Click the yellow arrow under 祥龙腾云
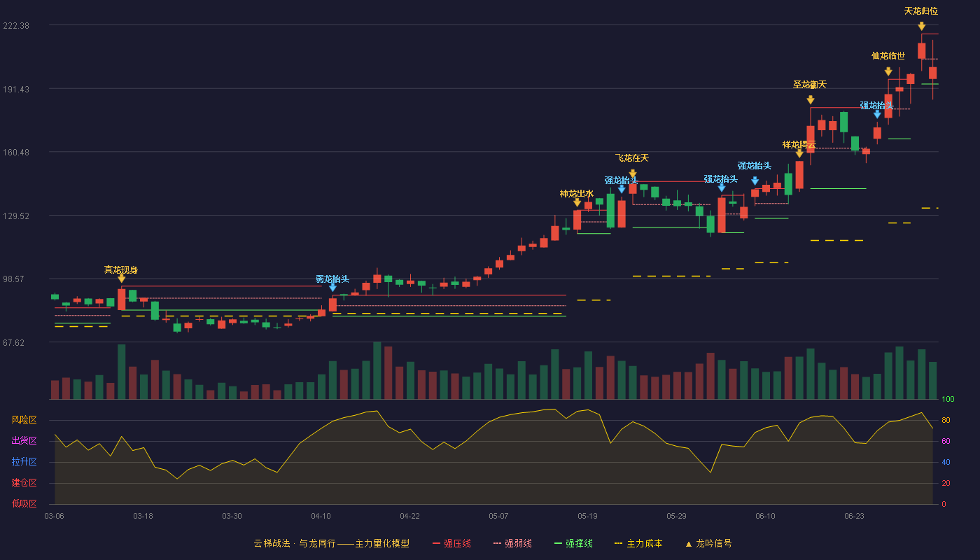 pyautogui.click(x=799, y=153)
